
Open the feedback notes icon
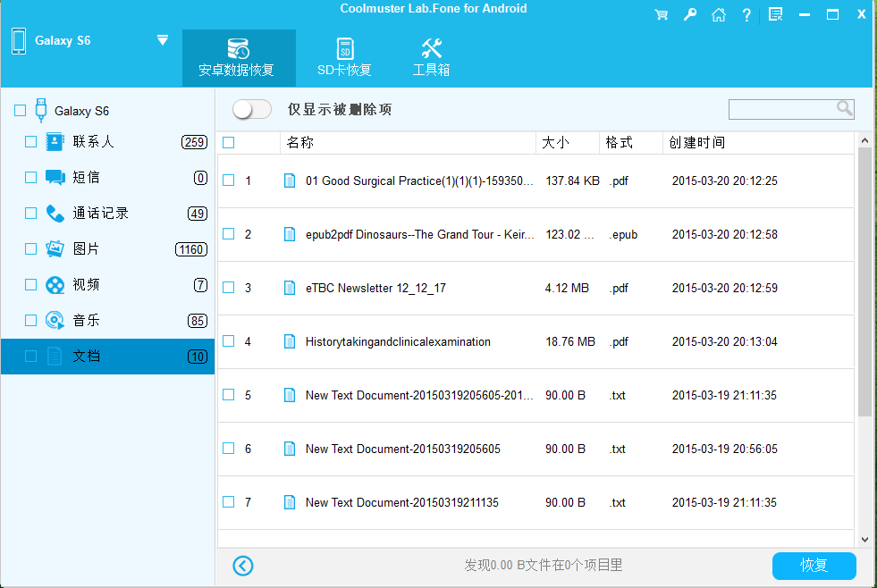[775, 14]
